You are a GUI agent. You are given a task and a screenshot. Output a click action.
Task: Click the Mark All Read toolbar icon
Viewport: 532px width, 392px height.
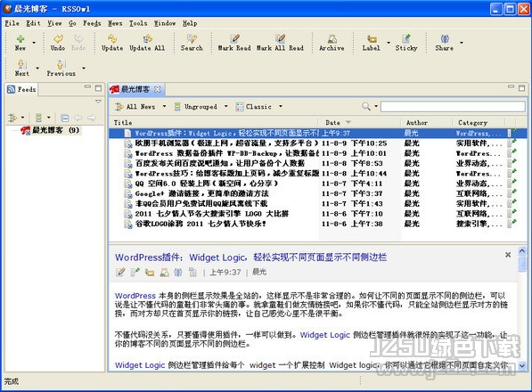pos(280,43)
